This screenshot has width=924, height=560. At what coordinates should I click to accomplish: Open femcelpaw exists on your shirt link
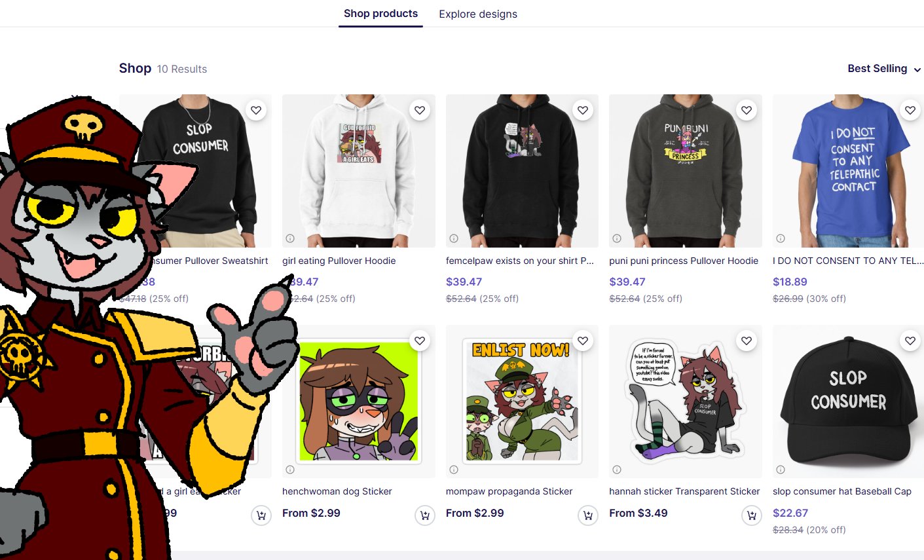pyautogui.click(x=520, y=261)
